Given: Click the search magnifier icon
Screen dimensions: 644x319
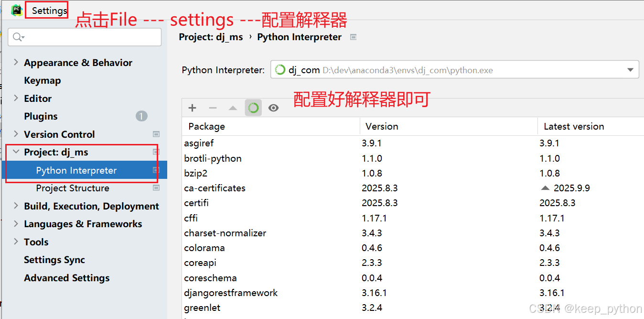Looking at the screenshot, I should pos(19,37).
